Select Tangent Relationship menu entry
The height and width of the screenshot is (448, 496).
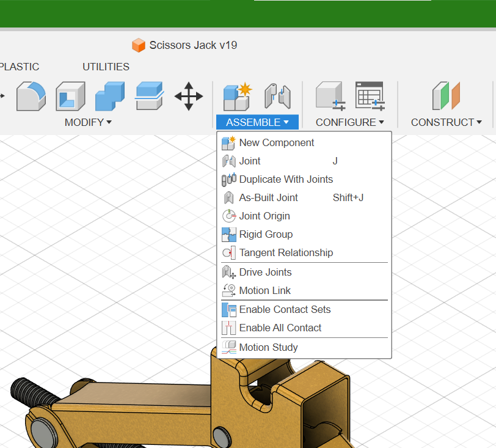click(x=286, y=252)
